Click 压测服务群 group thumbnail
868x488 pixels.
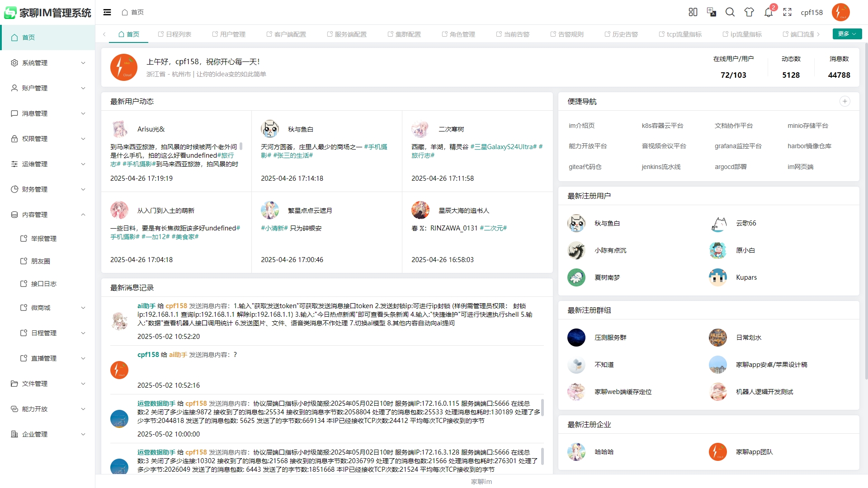tap(576, 338)
